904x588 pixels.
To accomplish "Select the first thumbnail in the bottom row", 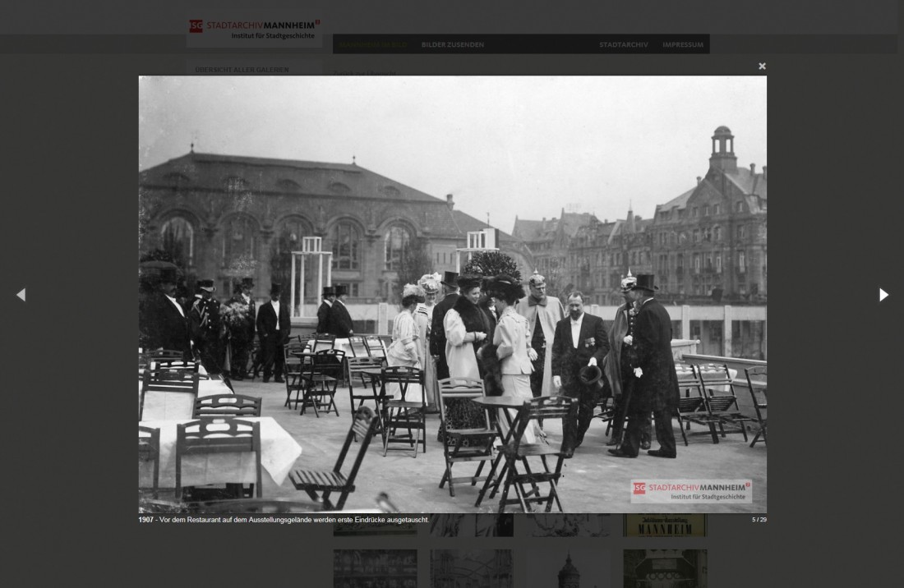I will [x=375, y=569].
